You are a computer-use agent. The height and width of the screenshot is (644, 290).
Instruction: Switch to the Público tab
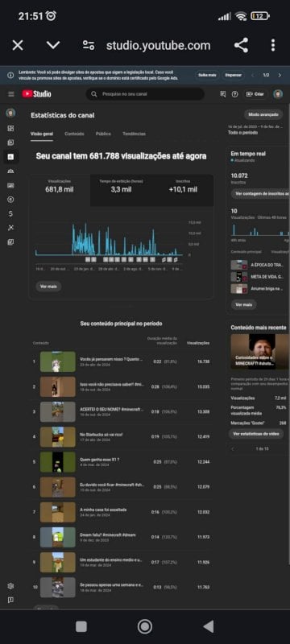click(x=103, y=134)
